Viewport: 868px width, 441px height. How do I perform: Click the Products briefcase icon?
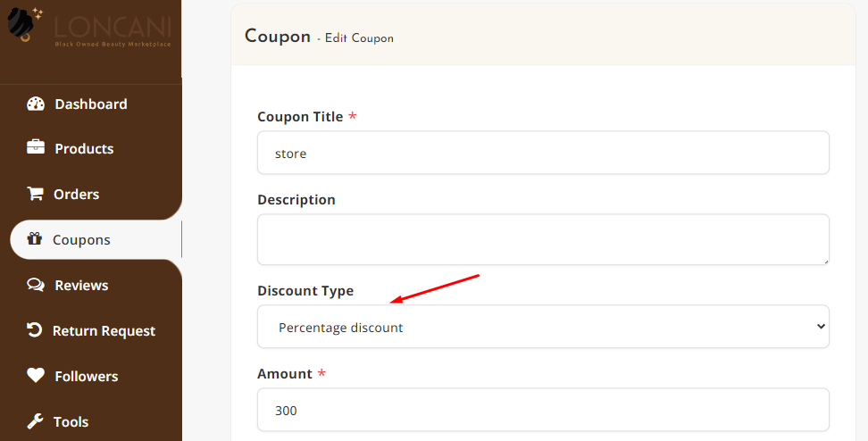pyautogui.click(x=36, y=147)
